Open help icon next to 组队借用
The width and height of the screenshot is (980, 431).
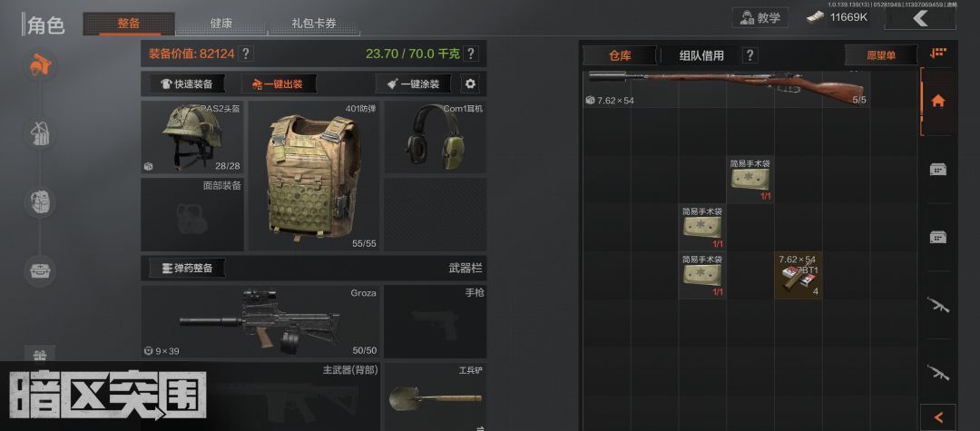pos(750,55)
